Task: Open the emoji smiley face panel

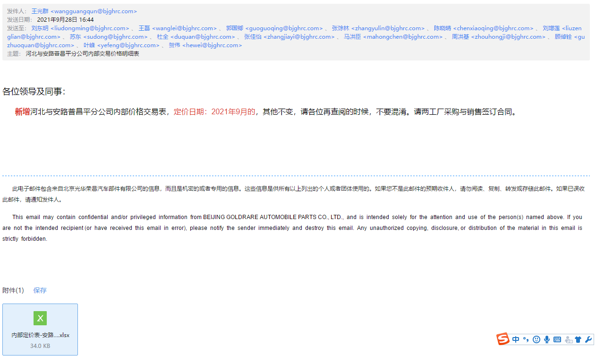Action: [x=536, y=339]
